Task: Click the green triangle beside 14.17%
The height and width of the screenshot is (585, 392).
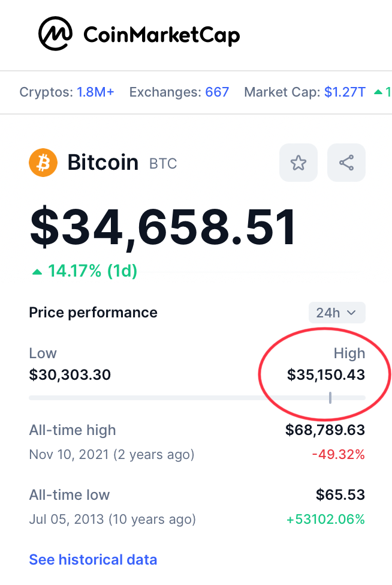Action: coord(37,272)
